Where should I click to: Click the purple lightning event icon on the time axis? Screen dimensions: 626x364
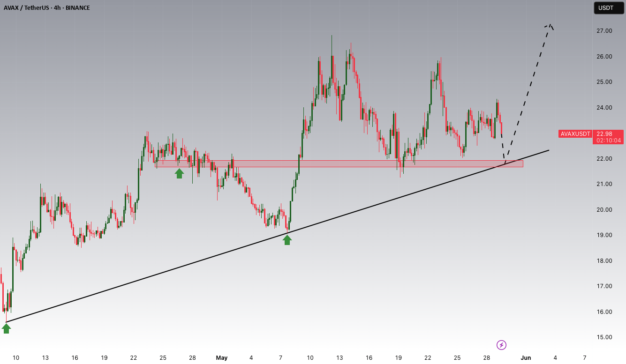[501, 345]
